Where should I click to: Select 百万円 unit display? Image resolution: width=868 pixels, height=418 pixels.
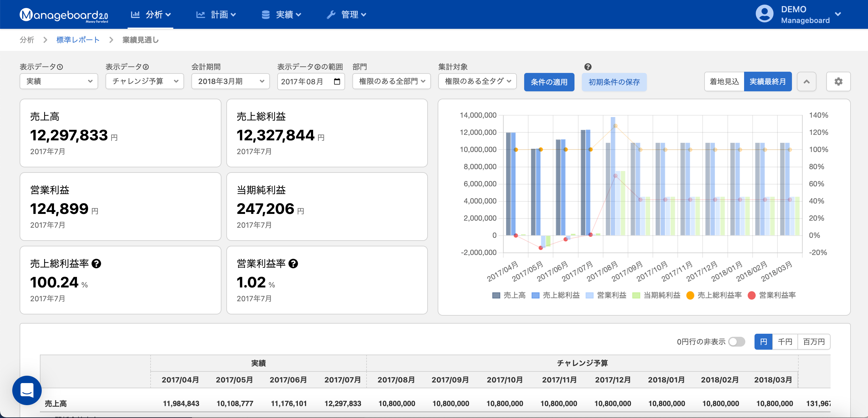(813, 342)
